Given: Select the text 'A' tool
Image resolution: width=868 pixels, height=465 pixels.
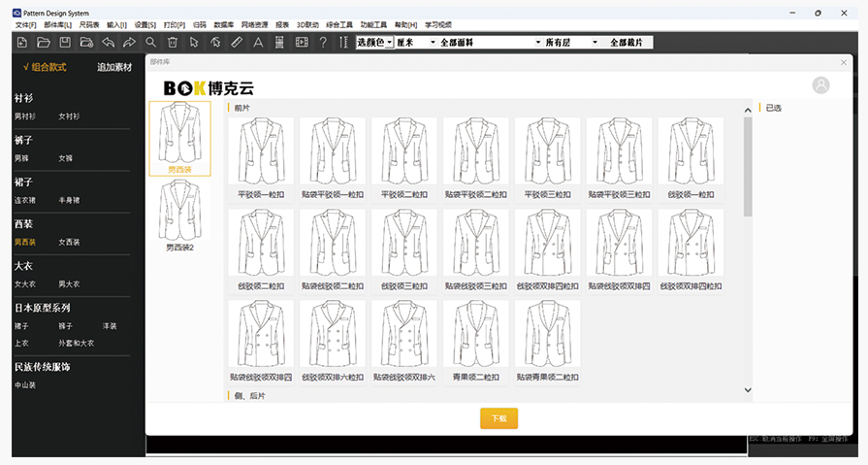Looking at the screenshot, I should click(x=258, y=43).
